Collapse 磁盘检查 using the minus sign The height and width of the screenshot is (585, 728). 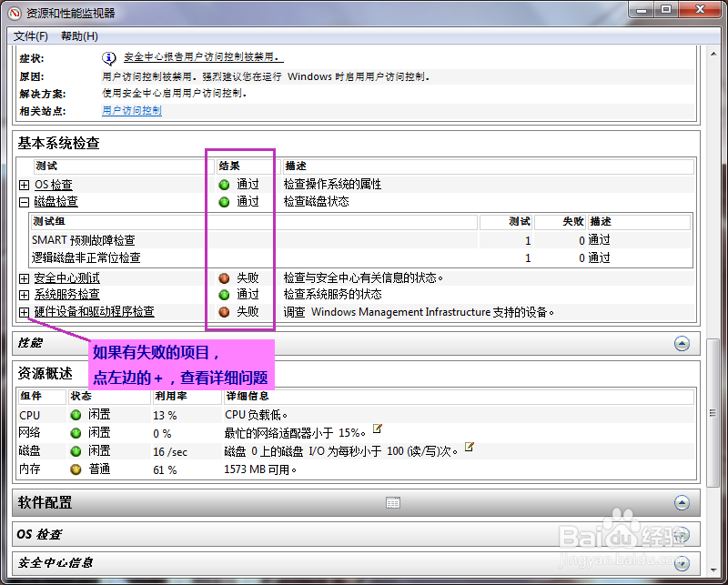pos(24,202)
